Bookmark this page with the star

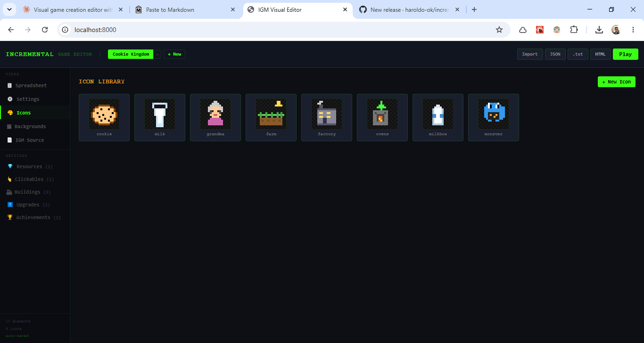(x=499, y=30)
